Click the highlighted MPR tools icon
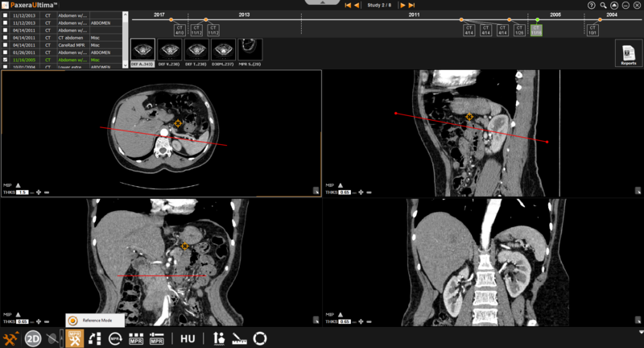 tap(74, 338)
